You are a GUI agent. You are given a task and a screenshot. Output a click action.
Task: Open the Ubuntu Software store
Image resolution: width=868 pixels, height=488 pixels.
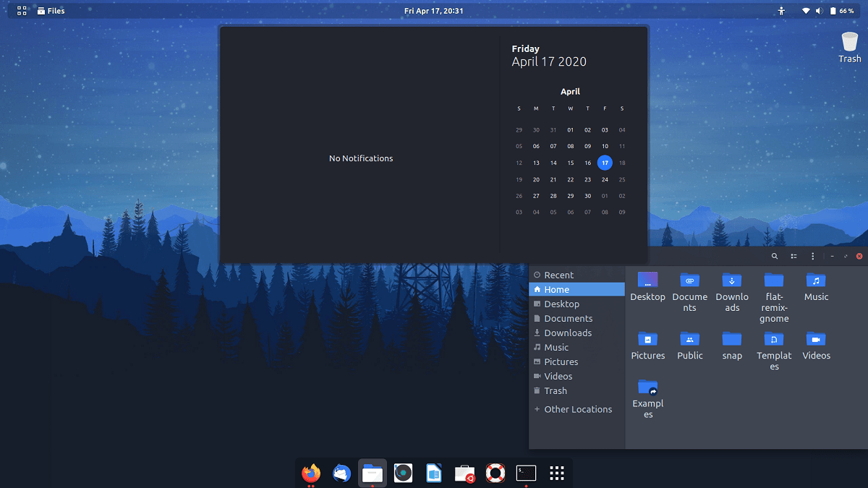pos(464,473)
